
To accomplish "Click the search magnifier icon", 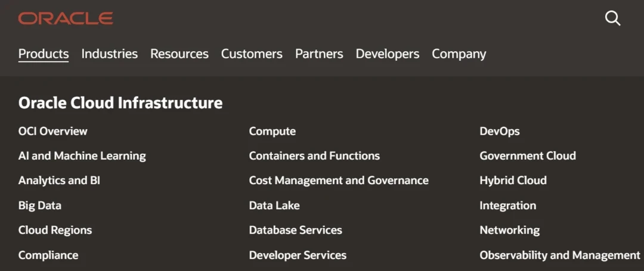I will 612,18.
